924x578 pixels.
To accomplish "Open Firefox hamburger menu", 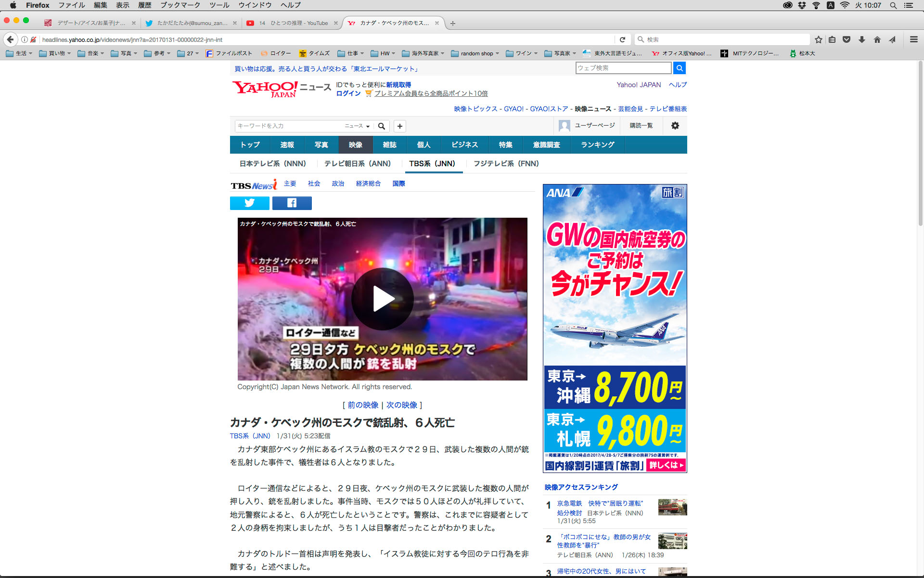I will pyautogui.click(x=913, y=39).
